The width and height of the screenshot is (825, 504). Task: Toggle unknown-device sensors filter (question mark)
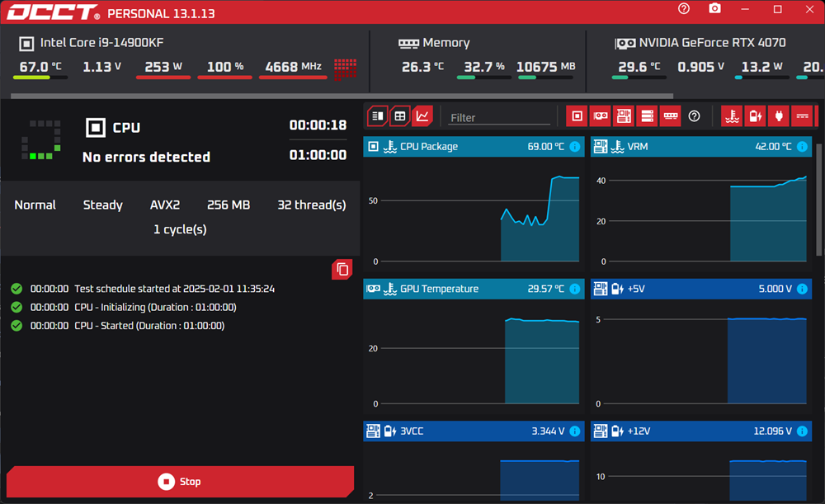[694, 116]
